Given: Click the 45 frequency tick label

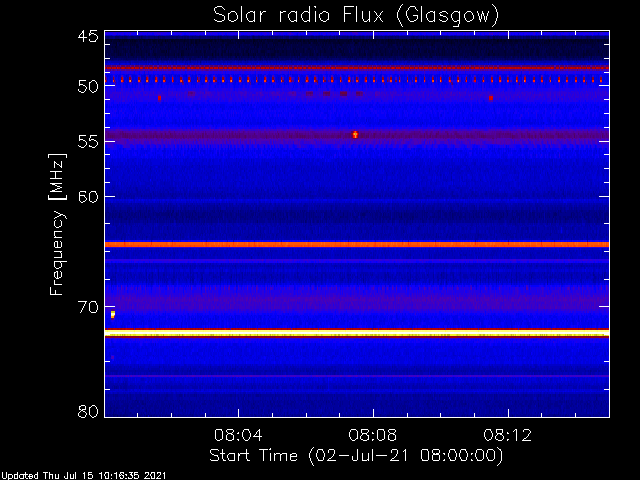Looking at the screenshot, I should [88, 36].
